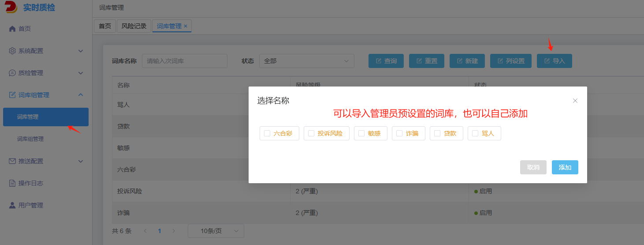
Task: Click the 推送配置 envelope icon
Action: [12, 161]
